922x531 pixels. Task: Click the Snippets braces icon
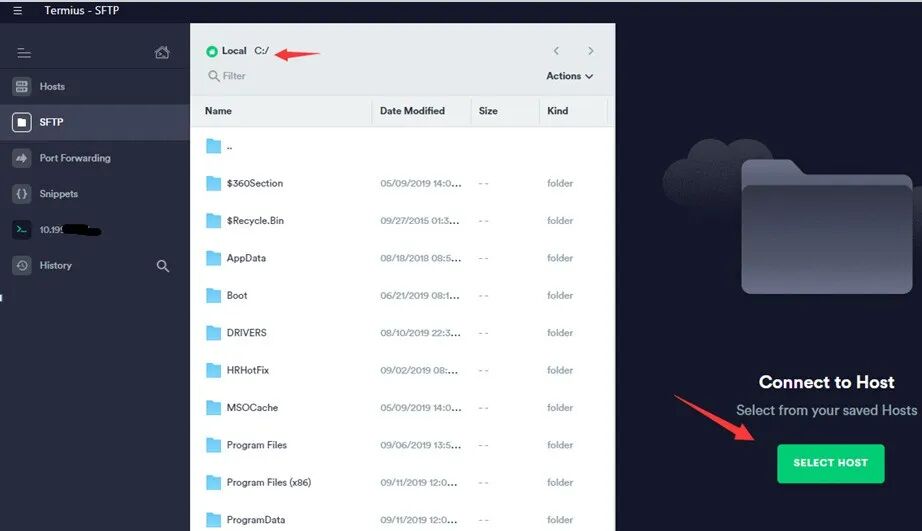[22, 194]
